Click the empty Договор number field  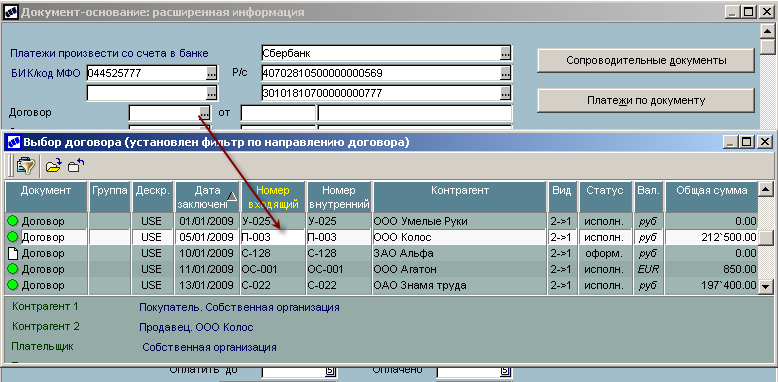[164, 113]
